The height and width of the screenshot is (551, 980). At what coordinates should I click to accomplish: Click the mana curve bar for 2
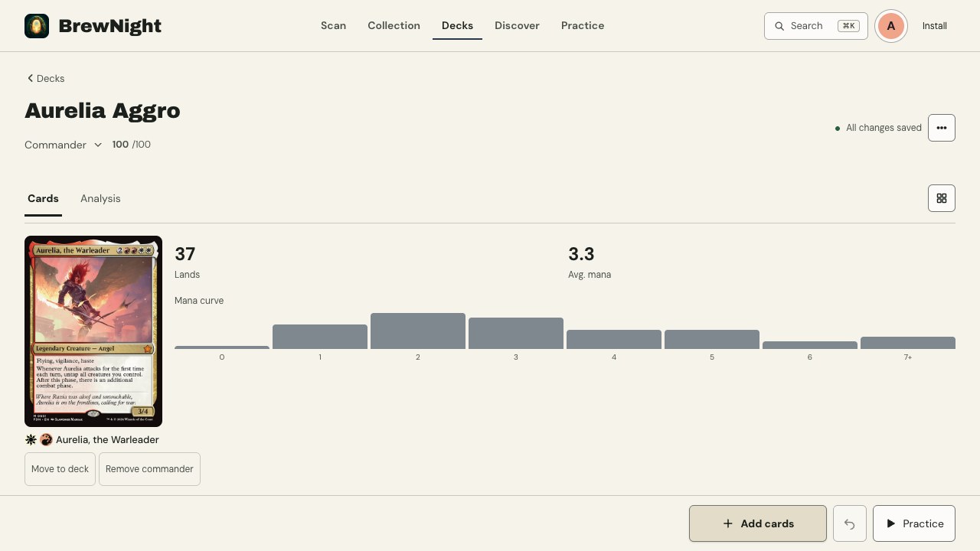(x=418, y=331)
